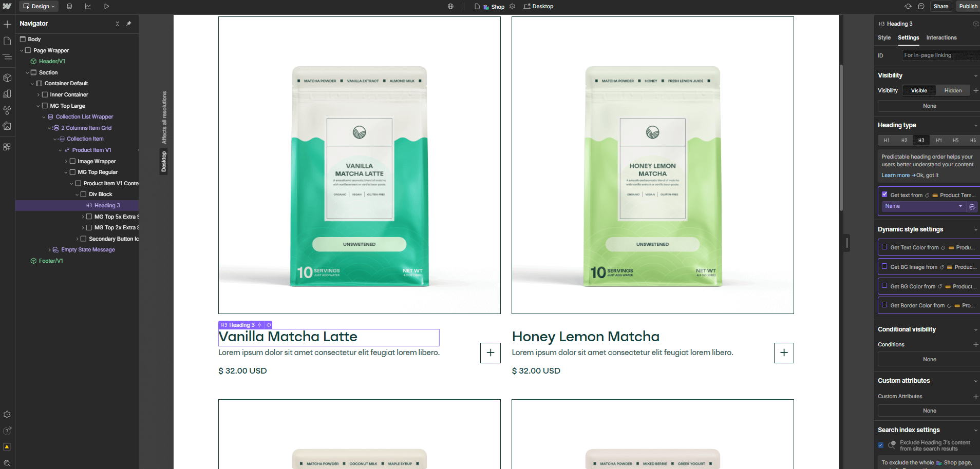The height and width of the screenshot is (469, 980).
Task: Click the Learn more link
Action: coord(895,175)
